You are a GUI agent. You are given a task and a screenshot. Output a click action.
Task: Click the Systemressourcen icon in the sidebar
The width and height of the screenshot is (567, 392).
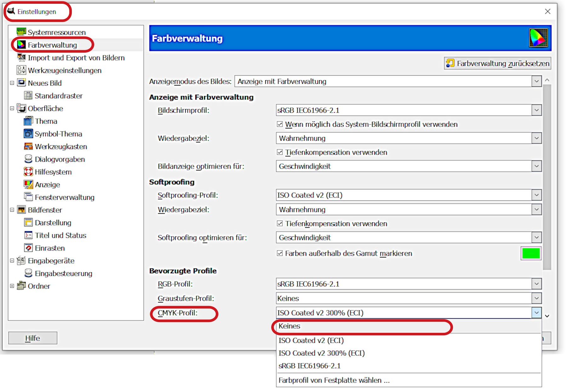pyautogui.click(x=21, y=32)
